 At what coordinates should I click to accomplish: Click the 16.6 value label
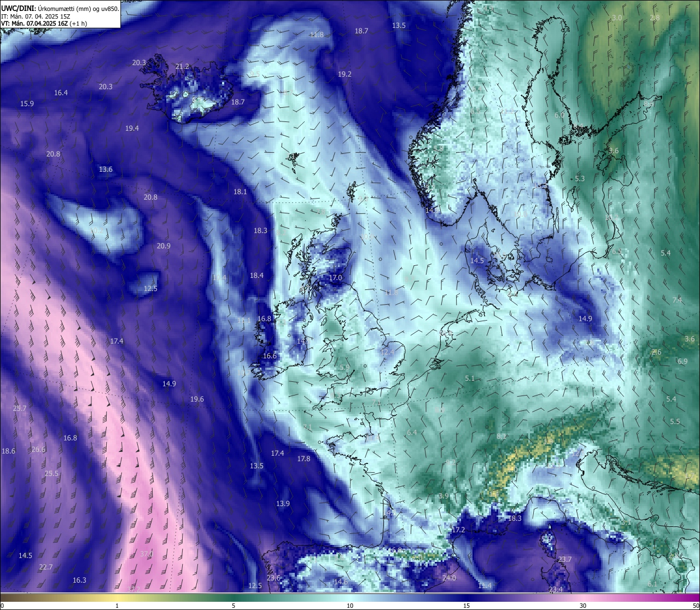[270, 356]
